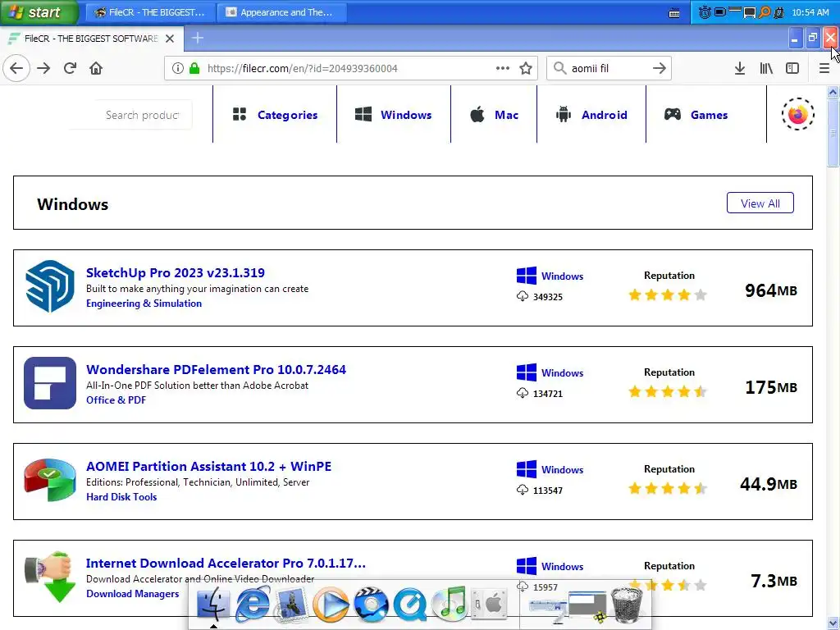Click the page vertical scrollbar thumb
Screen dimensions: 840x630
tap(833, 133)
